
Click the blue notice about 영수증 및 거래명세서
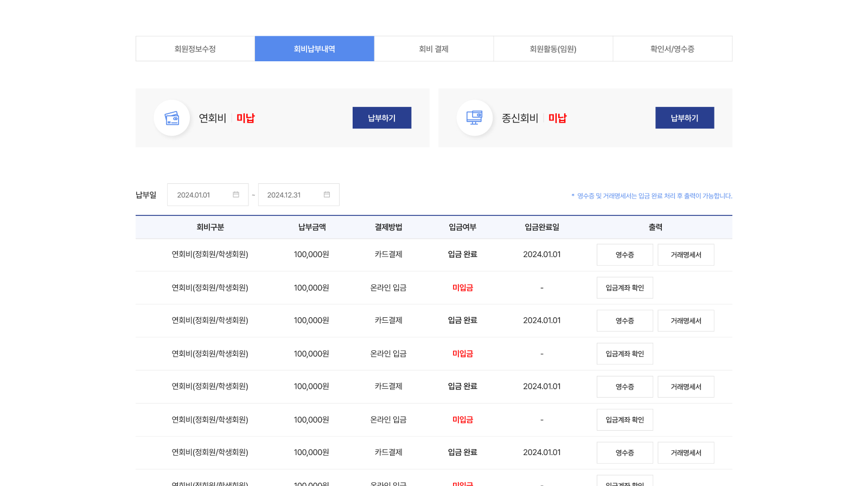click(x=652, y=196)
